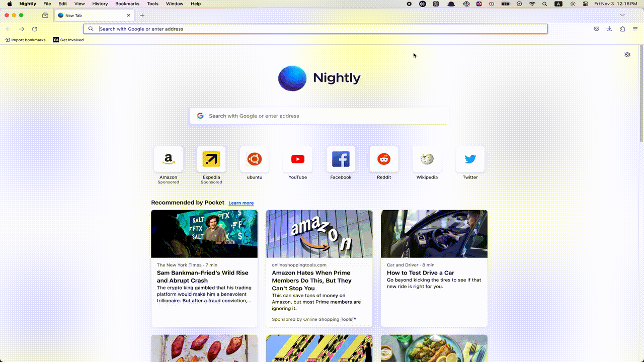The image size is (644, 362).
Task: Open the application hamburger menu
Action: (635, 29)
